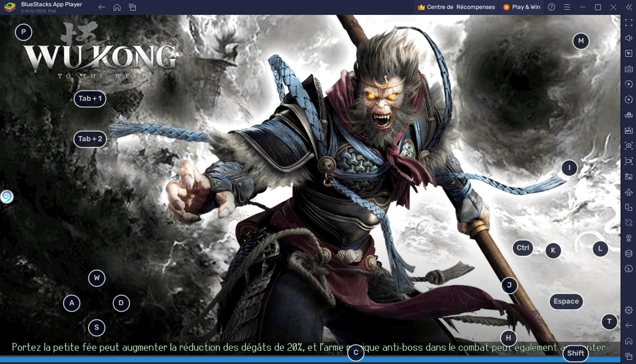Open the help question mark icon

click(x=552, y=7)
